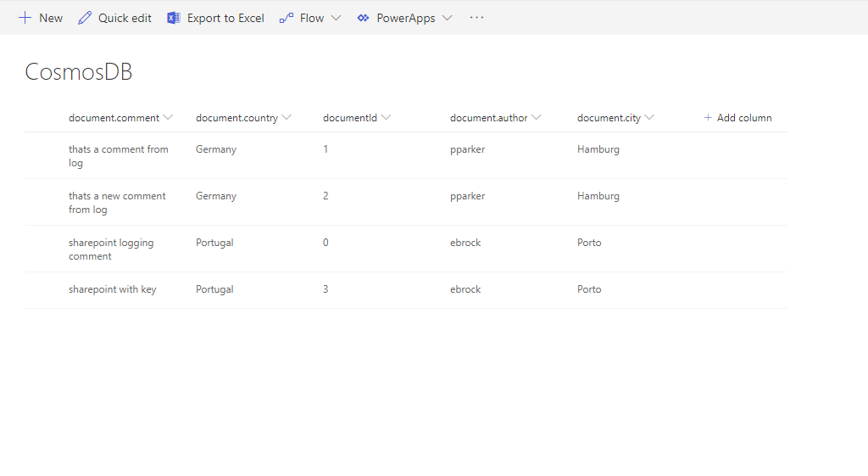
Task: Click the plus icon for New item
Action: point(25,18)
